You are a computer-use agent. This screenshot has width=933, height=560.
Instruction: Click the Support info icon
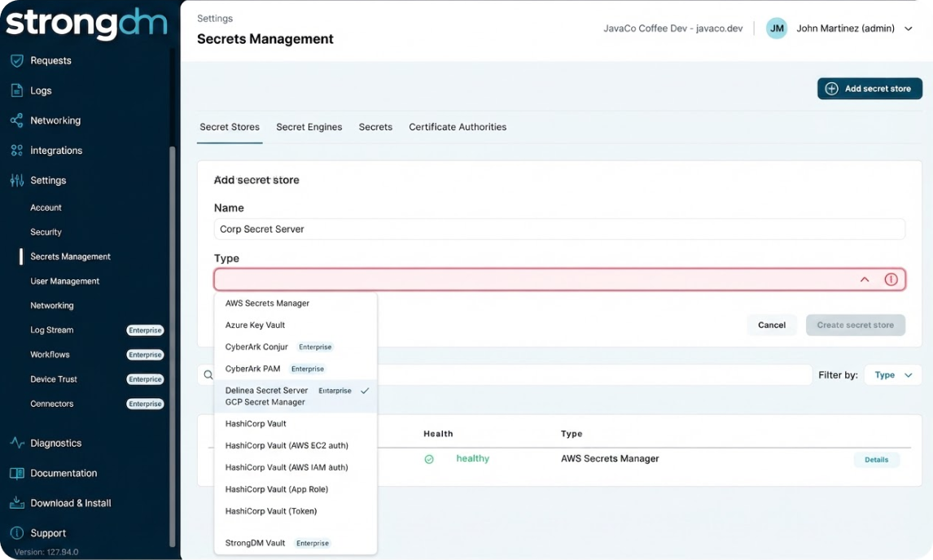(16, 532)
